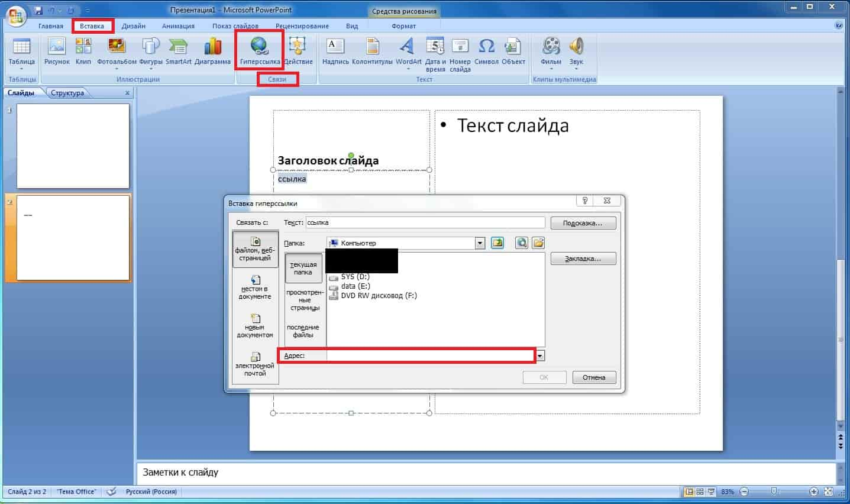Click the Фильм film reel icon
The image size is (850, 504).
pos(551,46)
